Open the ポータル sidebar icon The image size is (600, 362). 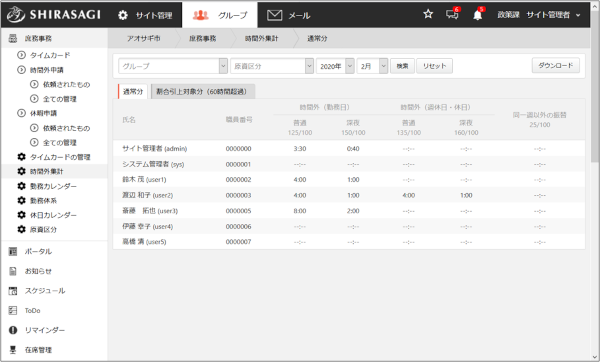point(13,251)
